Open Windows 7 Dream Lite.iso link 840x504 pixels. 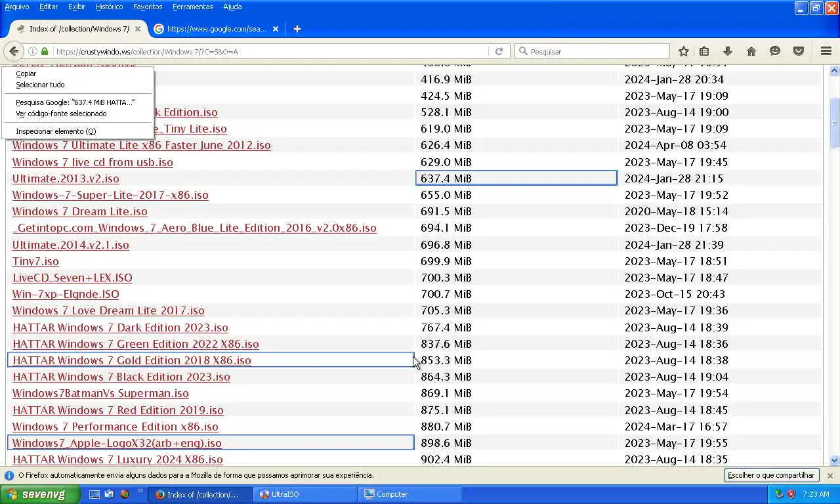pyautogui.click(x=79, y=211)
